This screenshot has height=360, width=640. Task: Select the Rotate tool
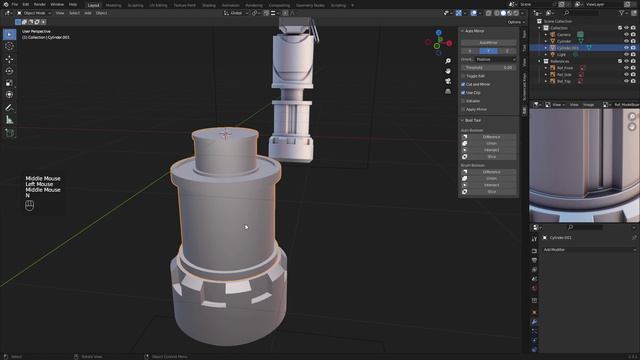(x=9, y=71)
